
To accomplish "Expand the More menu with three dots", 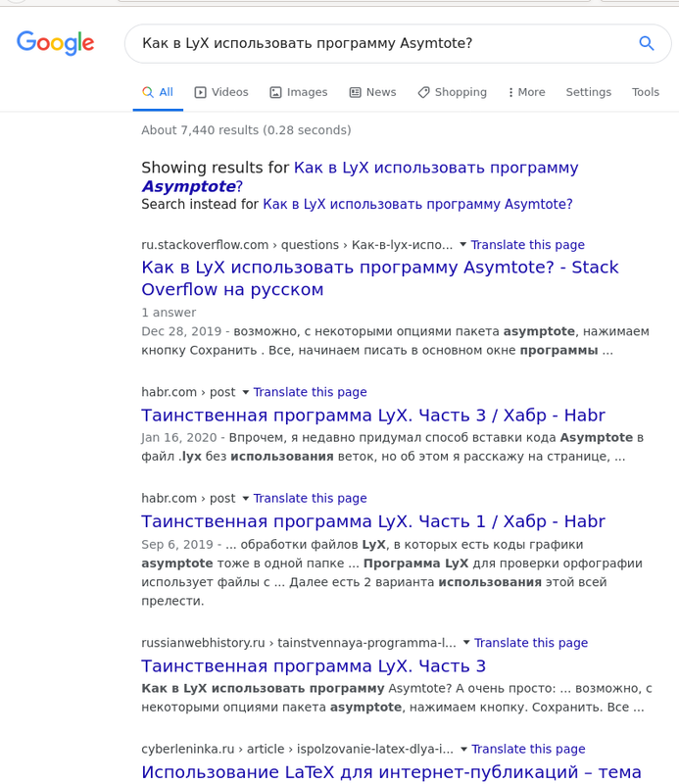I will [526, 92].
